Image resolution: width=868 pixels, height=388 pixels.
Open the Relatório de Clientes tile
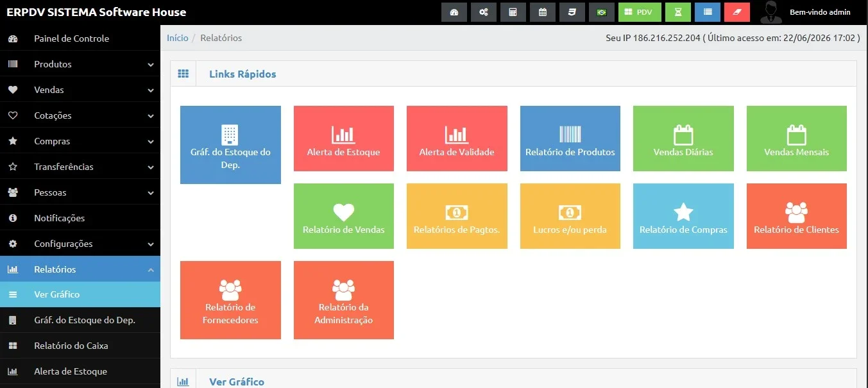coord(797,216)
